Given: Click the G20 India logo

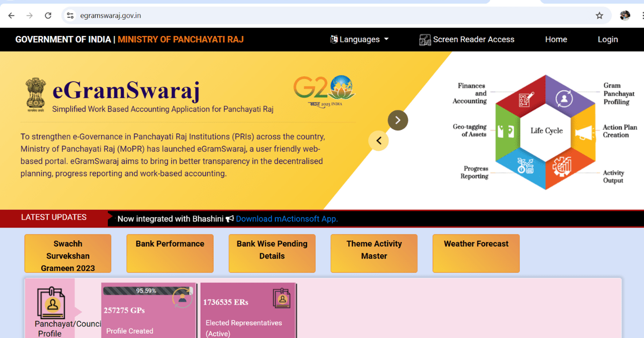Looking at the screenshot, I should [x=324, y=91].
